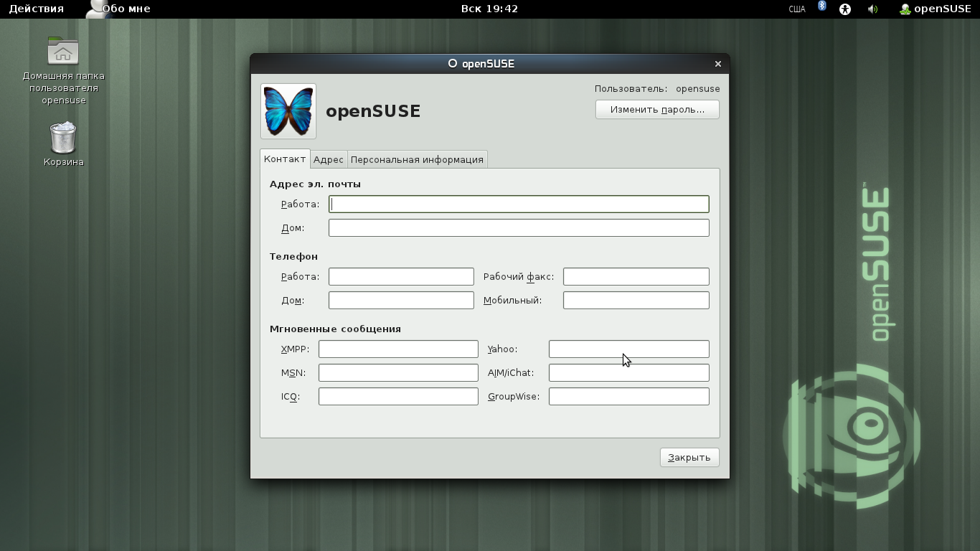Click the clock showing Вск 19:42
Screen dimensions: 980x551
click(x=489, y=9)
